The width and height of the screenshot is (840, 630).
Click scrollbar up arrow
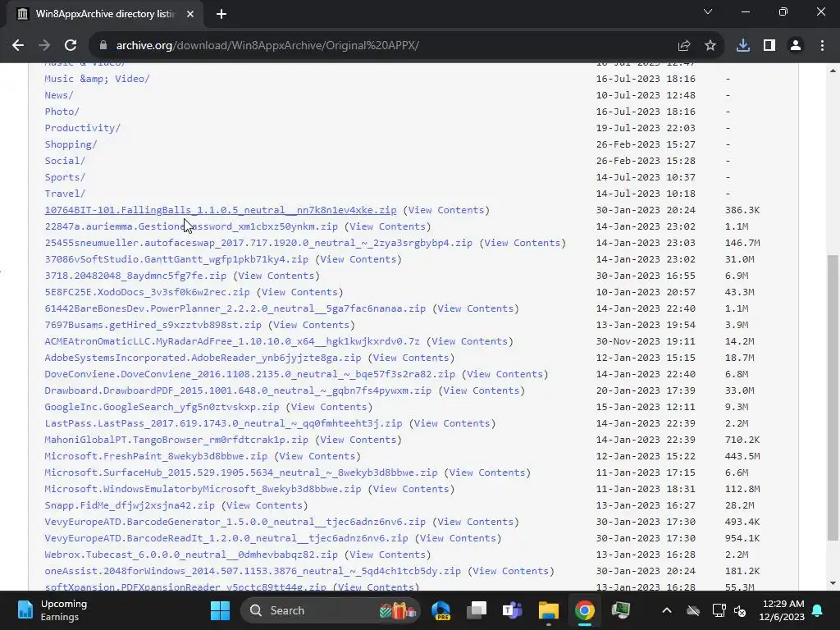[x=833, y=71]
